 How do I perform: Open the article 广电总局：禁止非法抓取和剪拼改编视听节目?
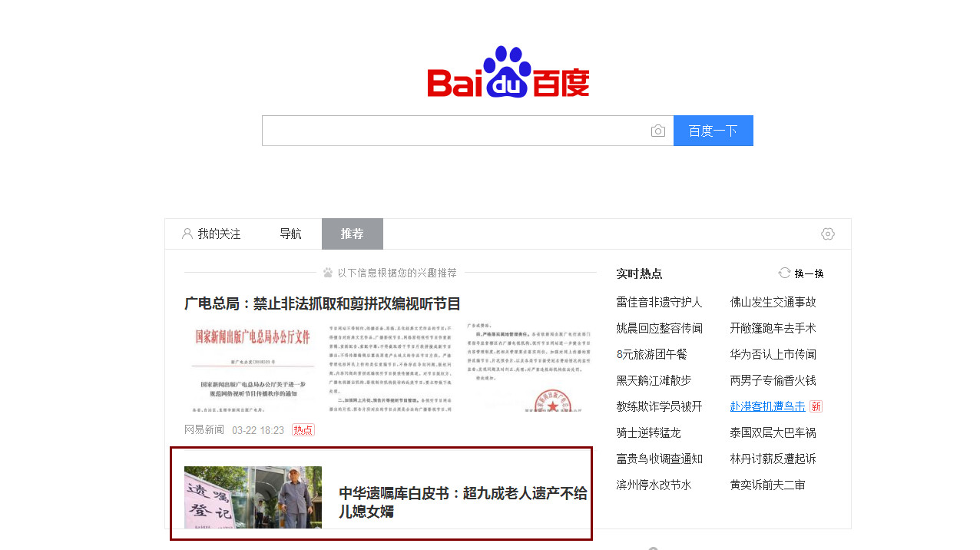[323, 303]
